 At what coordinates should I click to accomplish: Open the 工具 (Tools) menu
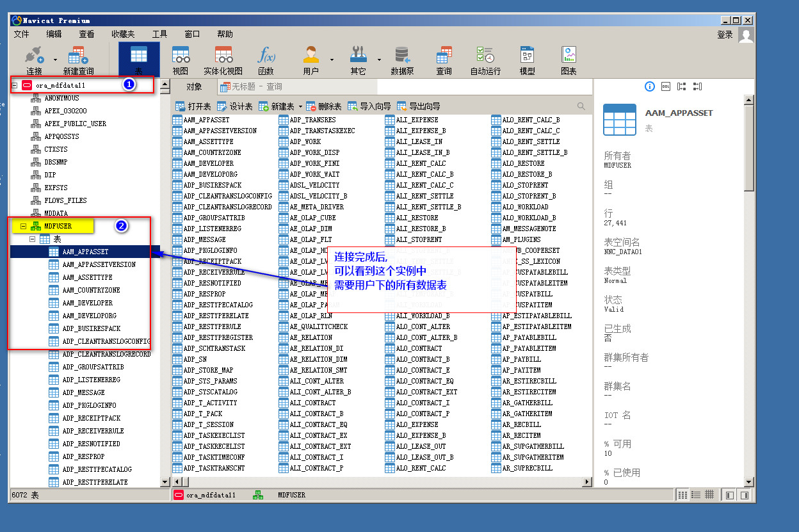(x=159, y=34)
